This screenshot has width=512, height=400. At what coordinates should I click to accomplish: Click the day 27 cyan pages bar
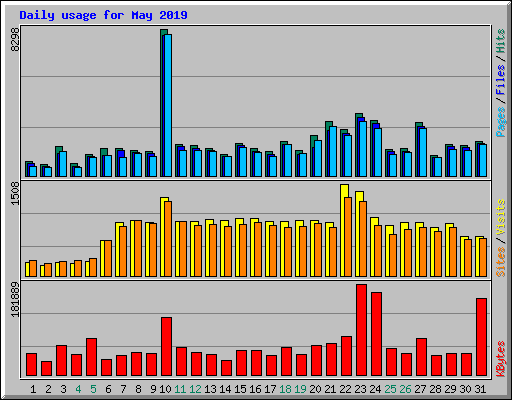(423, 152)
